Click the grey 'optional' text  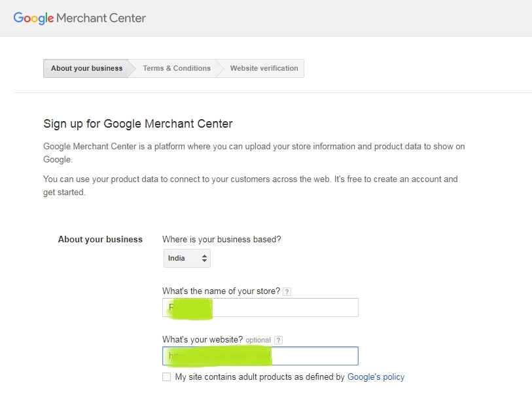258,341
